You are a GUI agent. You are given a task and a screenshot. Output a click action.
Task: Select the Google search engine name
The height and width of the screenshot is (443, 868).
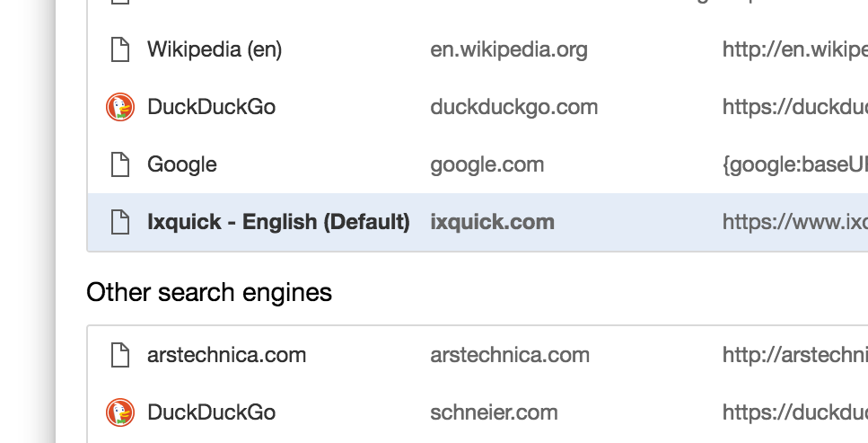(182, 164)
